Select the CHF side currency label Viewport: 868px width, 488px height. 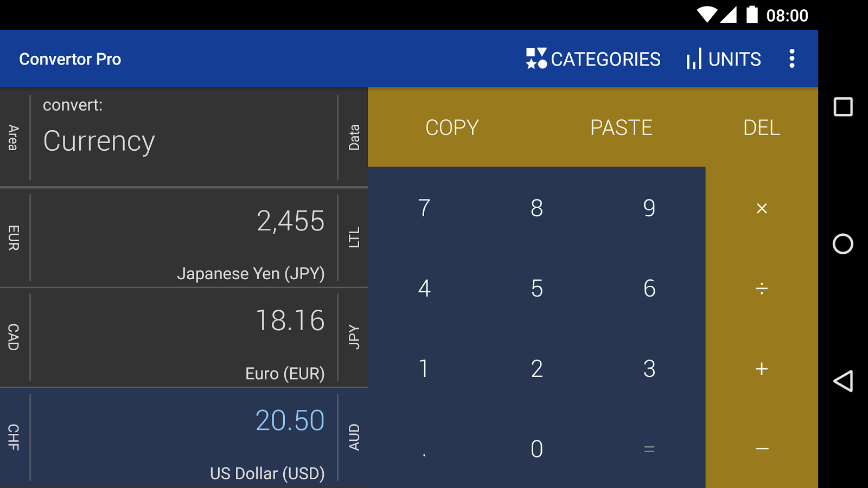click(14, 437)
